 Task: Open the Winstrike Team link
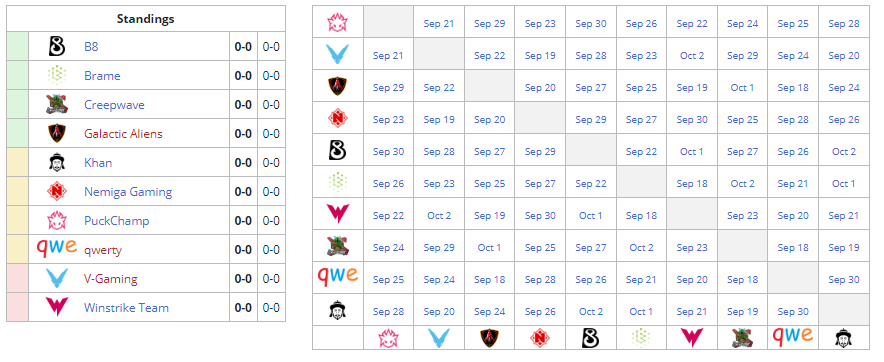click(126, 308)
